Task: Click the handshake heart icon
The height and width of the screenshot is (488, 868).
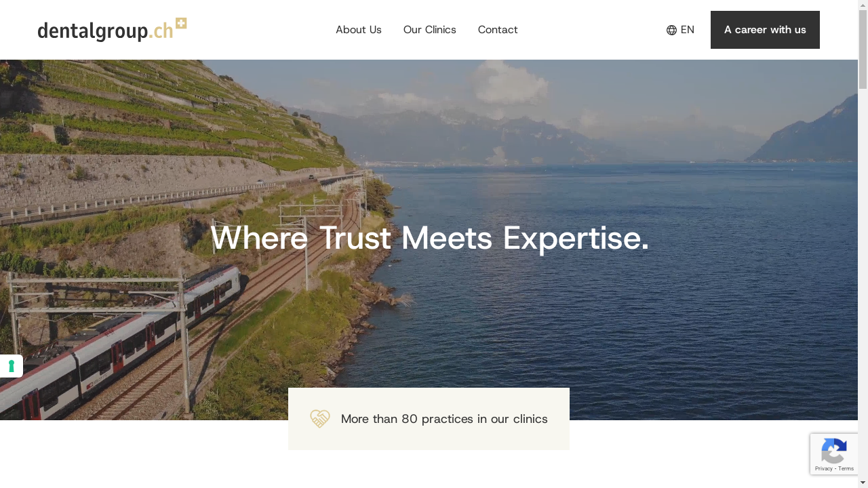Action: (x=320, y=419)
